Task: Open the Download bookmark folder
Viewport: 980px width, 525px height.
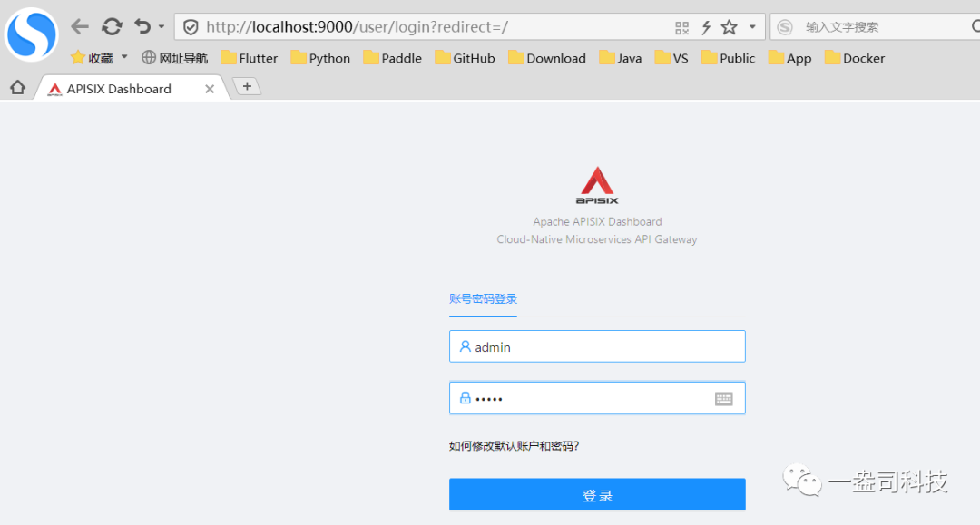Action: coord(547,58)
